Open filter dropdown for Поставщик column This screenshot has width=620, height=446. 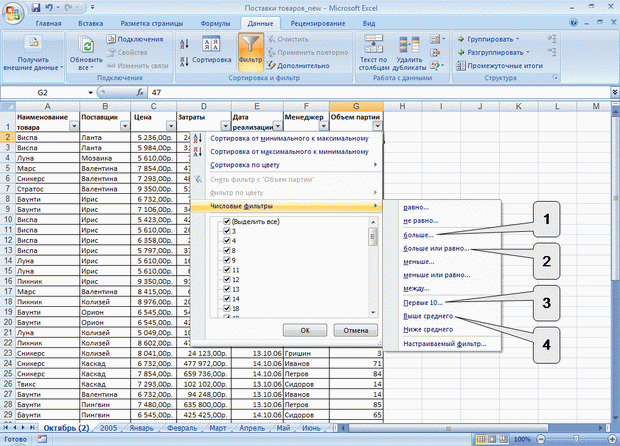(x=125, y=126)
